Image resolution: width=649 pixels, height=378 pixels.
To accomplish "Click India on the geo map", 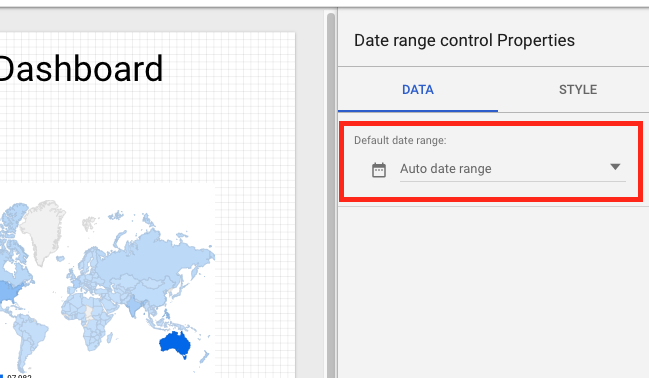I will click(x=134, y=306).
